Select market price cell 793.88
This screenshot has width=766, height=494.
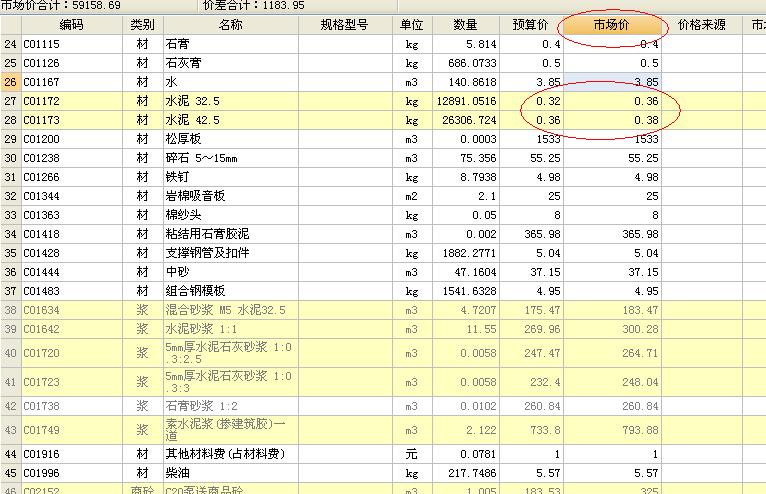click(612, 430)
